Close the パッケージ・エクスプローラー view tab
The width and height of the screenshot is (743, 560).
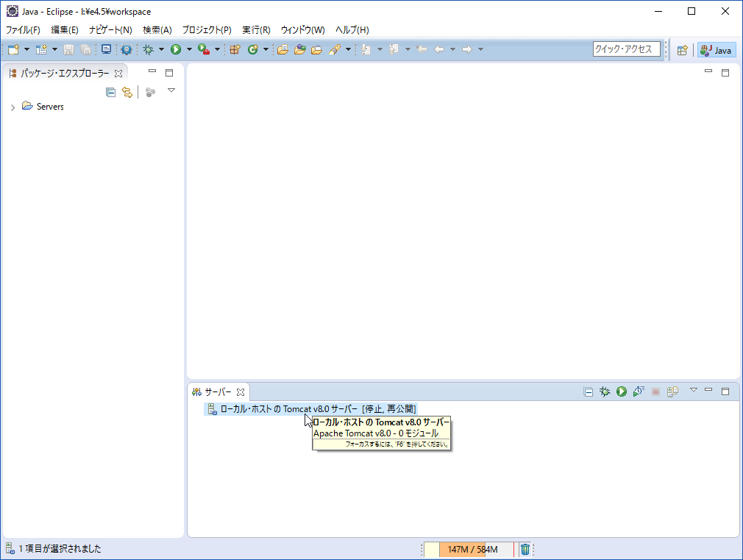click(x=118, y=74)
